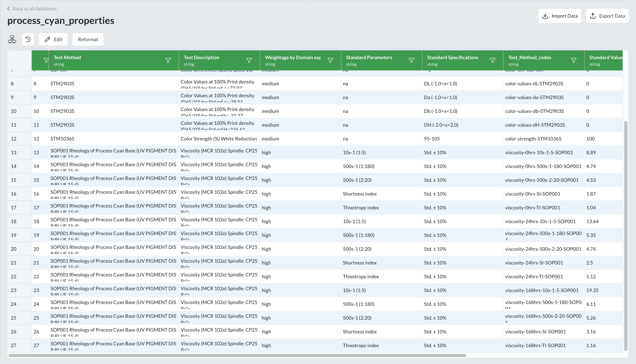The image size is (636, 364).
Task: Click the Reformat button
Action: click(88, 39)
